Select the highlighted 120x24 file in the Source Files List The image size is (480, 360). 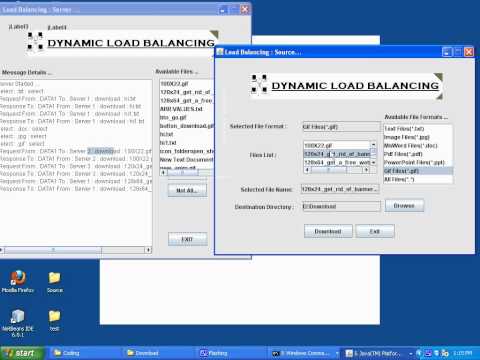pos(337,154)
